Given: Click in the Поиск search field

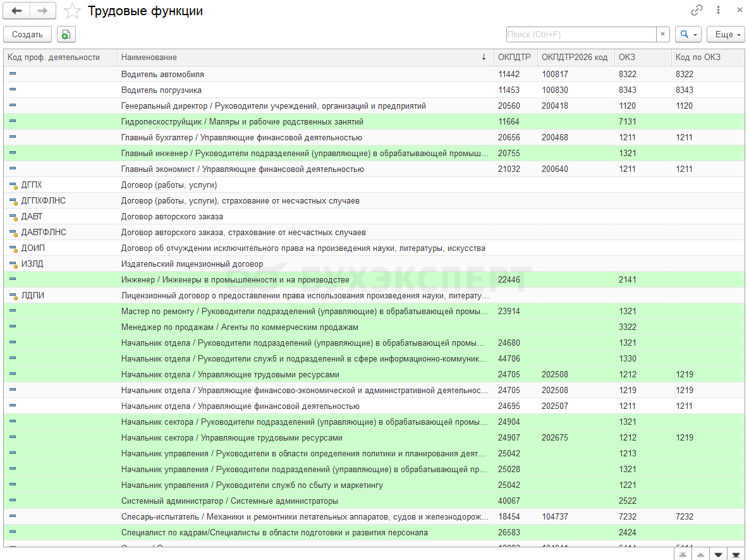Looking at the screenshot, I should [581, 34].
